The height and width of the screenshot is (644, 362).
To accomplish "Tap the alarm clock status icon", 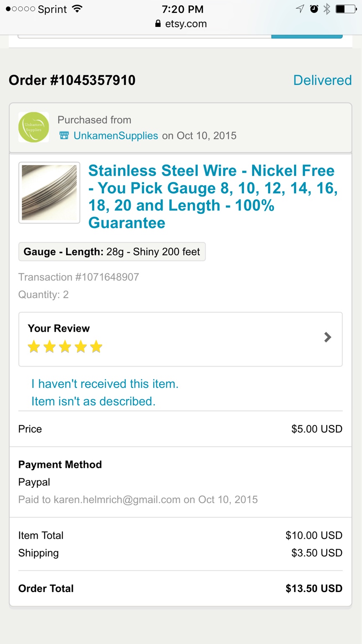I will 314,9.
